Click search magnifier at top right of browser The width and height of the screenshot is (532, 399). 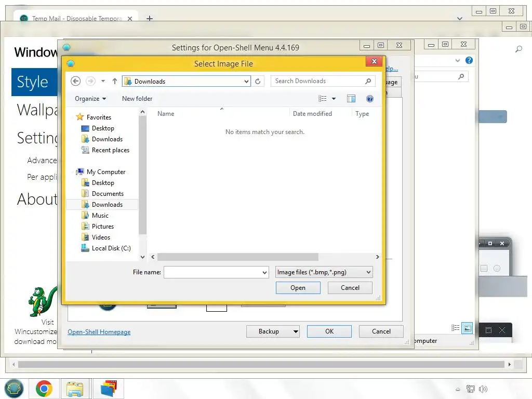coord(518,49)
